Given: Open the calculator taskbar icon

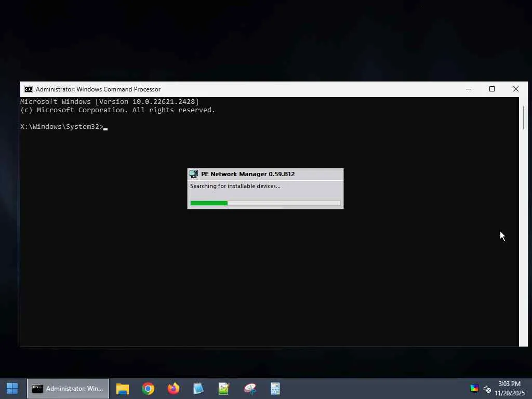Looking at the screenshot, I should point(275,389).
